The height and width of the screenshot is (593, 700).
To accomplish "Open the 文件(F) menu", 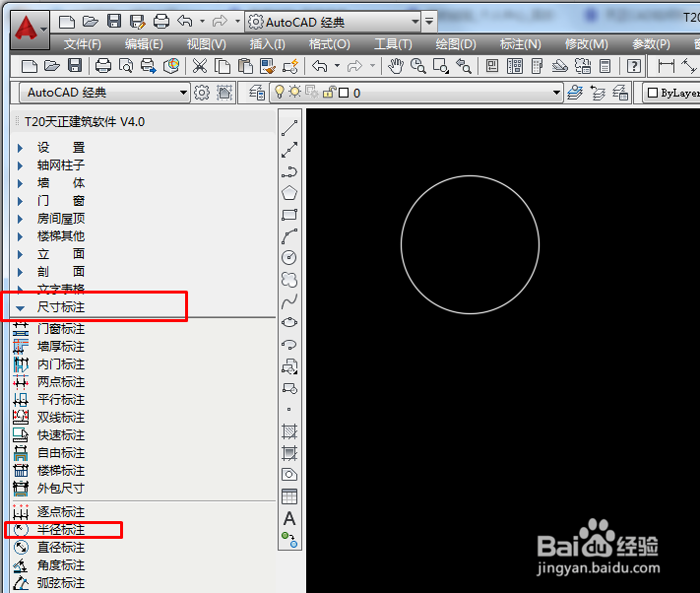I will 82,44.
